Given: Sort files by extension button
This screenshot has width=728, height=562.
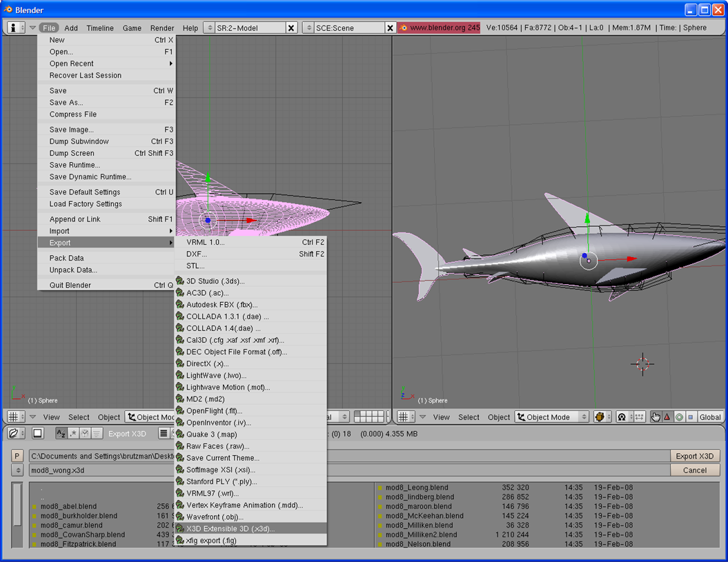Looking at the screenshot, I should [73, 434].
